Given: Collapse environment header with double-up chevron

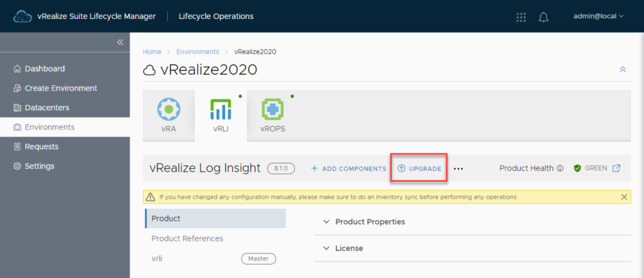Looking at the screenshot, I should coord(623,69).
